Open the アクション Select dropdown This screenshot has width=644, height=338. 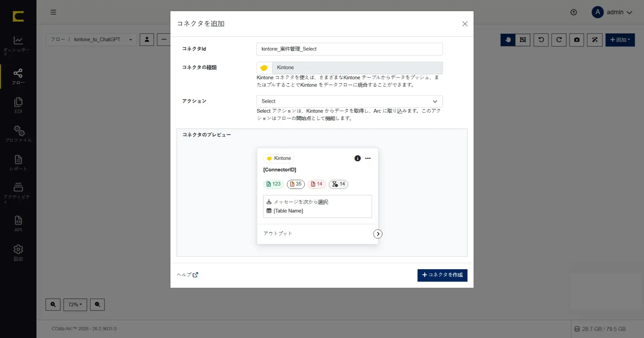[x=349, y=101]
